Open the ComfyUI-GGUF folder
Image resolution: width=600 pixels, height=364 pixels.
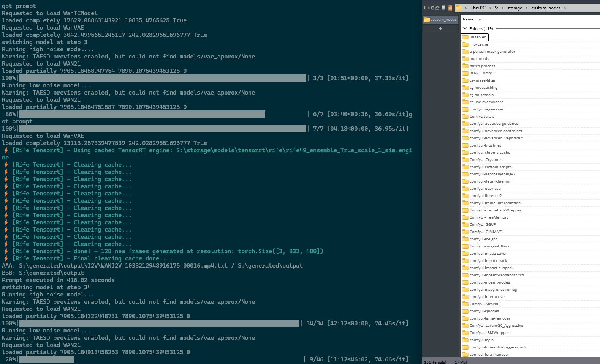click(x=482, y=225)
